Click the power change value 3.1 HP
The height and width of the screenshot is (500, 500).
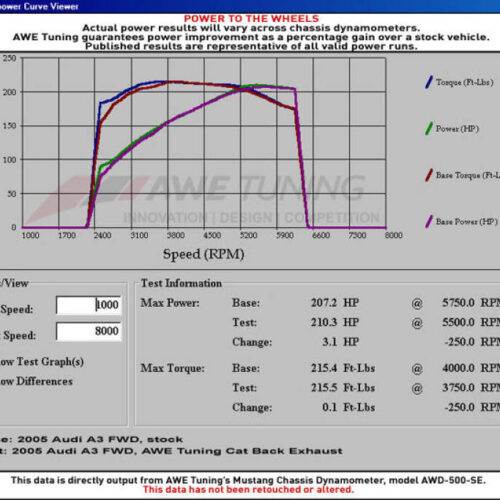(340, 342)
